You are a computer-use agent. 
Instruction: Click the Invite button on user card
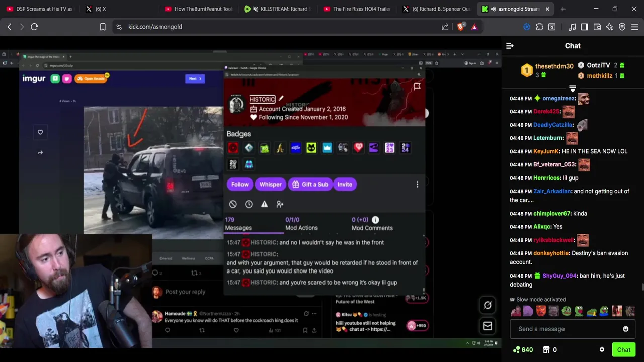pyautogui.click(x=345, y=184)
